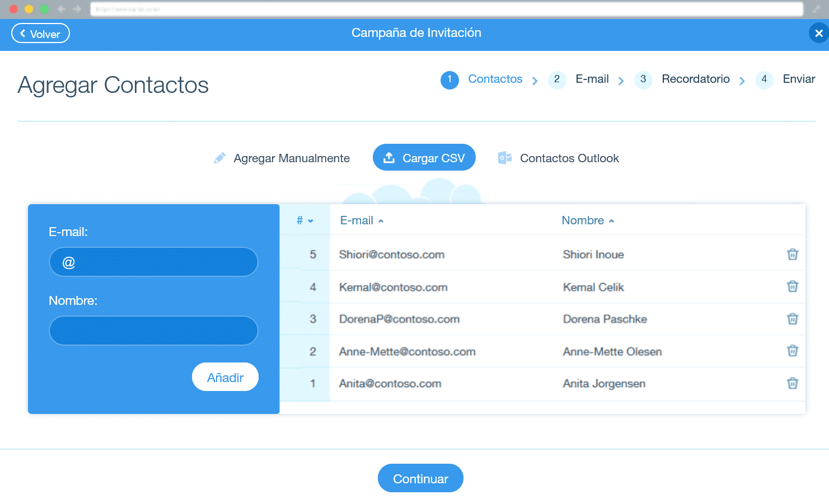The width and height of the screenshot is (829, 504).
Task: Delete the Kemal Celik contact row
Action: tap(792, 286)
